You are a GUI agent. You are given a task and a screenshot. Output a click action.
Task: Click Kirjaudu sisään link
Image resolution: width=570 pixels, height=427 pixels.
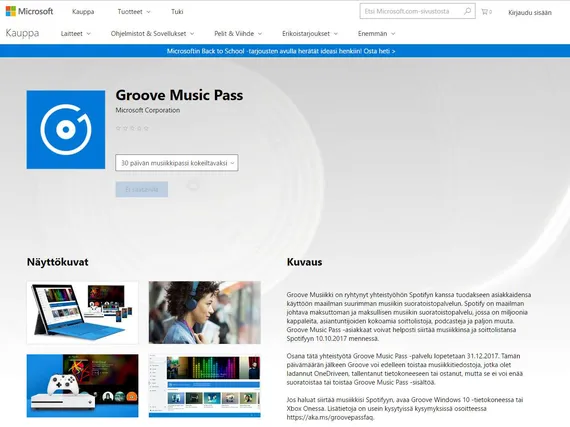530,12
